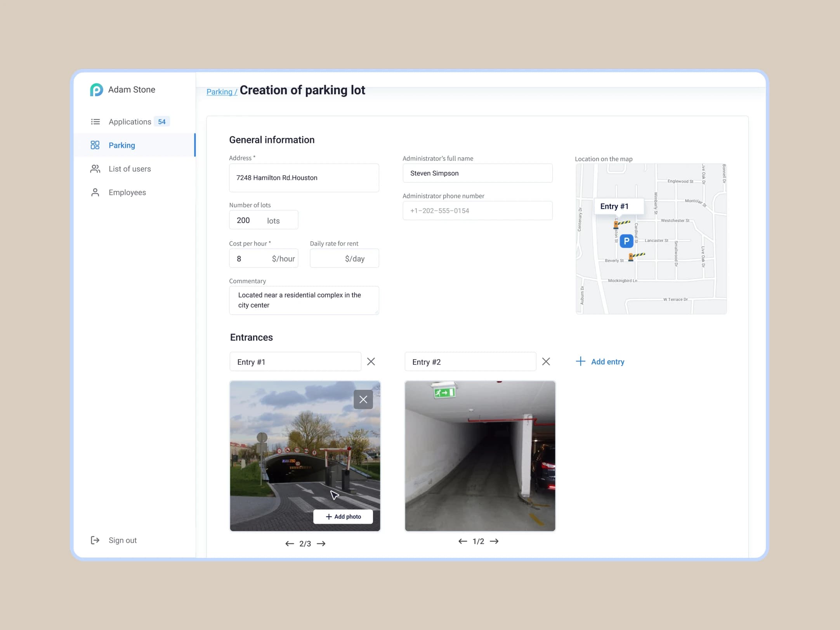Delete the Entry #1 photo using overlay X
Image resolution: width=840 pixels, height=630 pixels.
click(x=363, y=399)
